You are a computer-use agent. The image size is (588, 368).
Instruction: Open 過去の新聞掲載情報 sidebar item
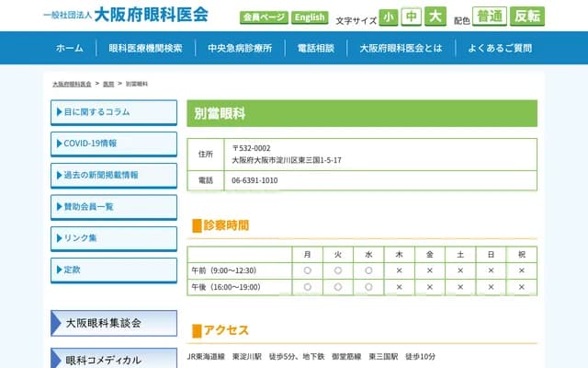coord(114,175)
